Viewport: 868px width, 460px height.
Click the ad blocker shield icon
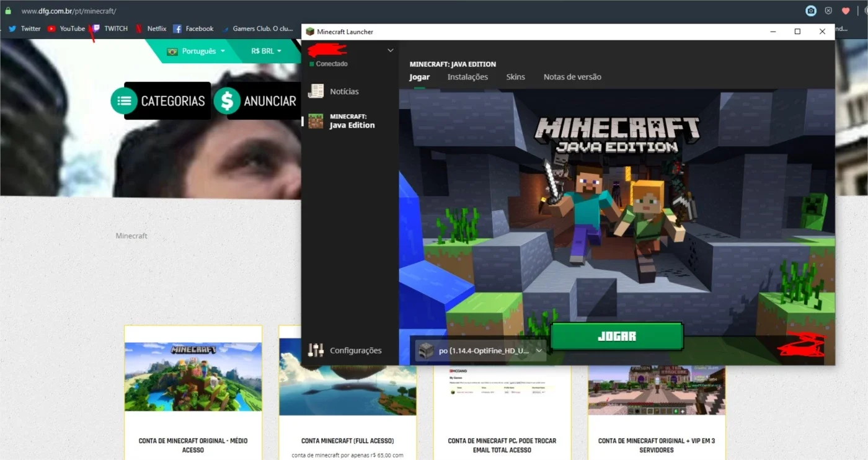828,11
